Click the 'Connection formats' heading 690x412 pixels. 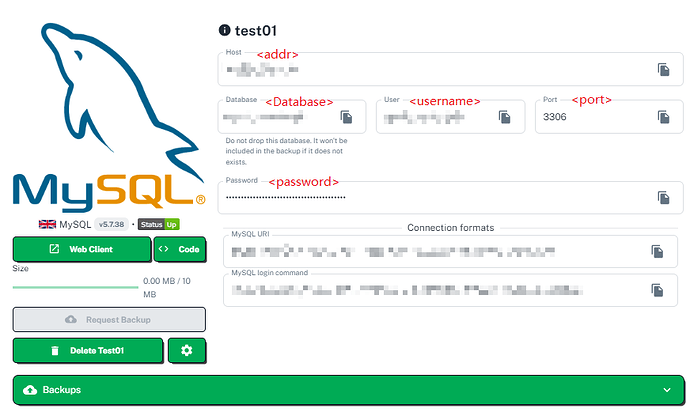(451, 228)
